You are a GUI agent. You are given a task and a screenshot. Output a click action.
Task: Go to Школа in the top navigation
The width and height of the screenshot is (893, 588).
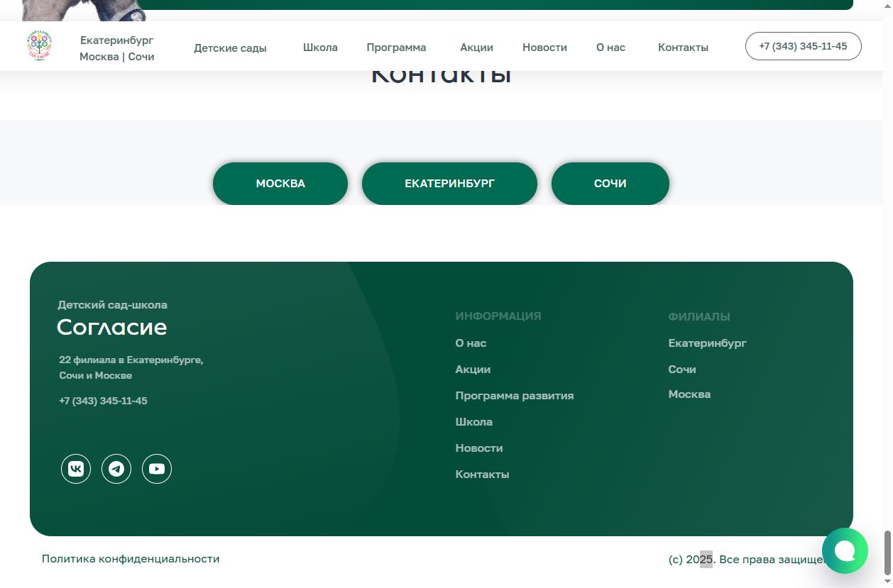tap(320, 48)
